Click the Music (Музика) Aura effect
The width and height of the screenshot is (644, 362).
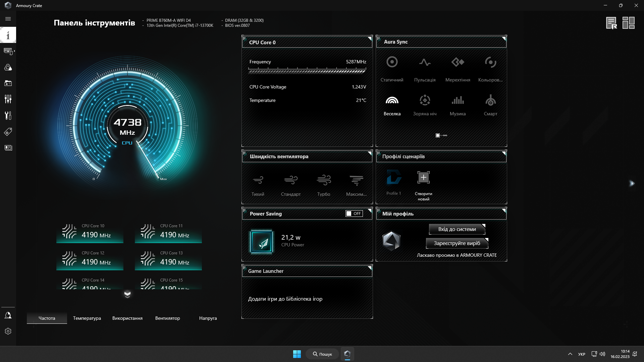[458, 105]
